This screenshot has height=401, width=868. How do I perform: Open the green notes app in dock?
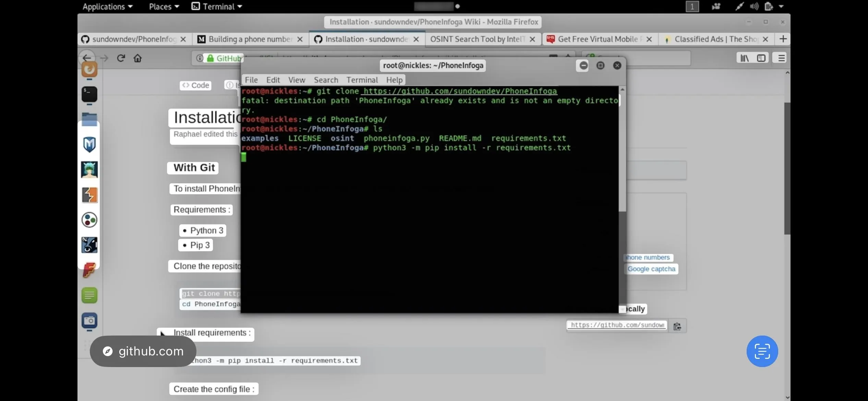(x=89, y=295)
